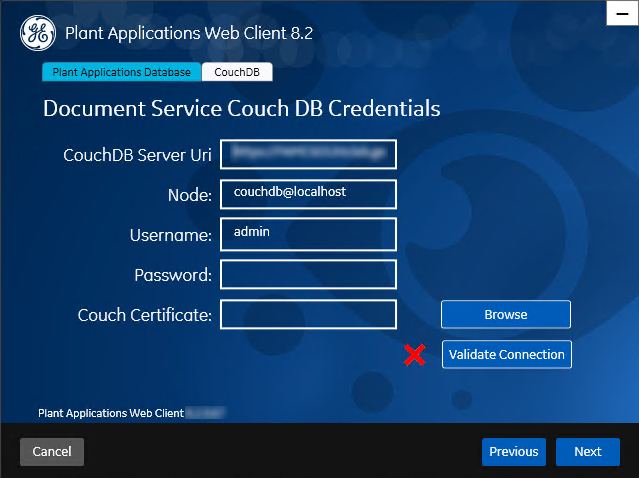Click the Couch Certificate input field
Viewport: 639px width, 478px height.
click(308, 315)
